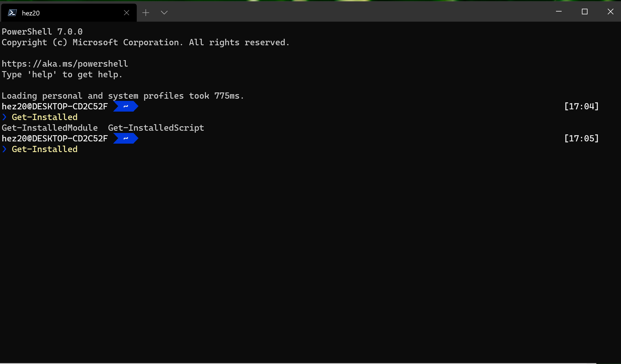Click the typed Get-Installed command input line
621x364 pixels.
[x=45, y=149]
